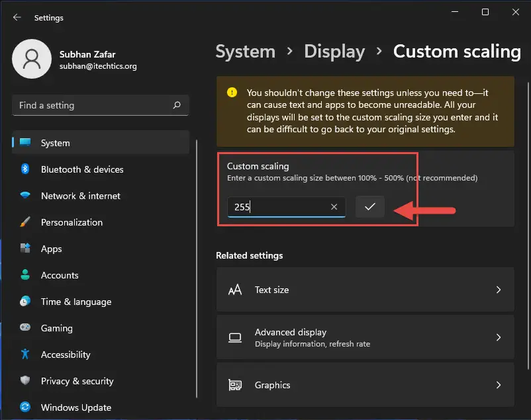Open Accounts category
531x420 pixels.
click(101, 274)
